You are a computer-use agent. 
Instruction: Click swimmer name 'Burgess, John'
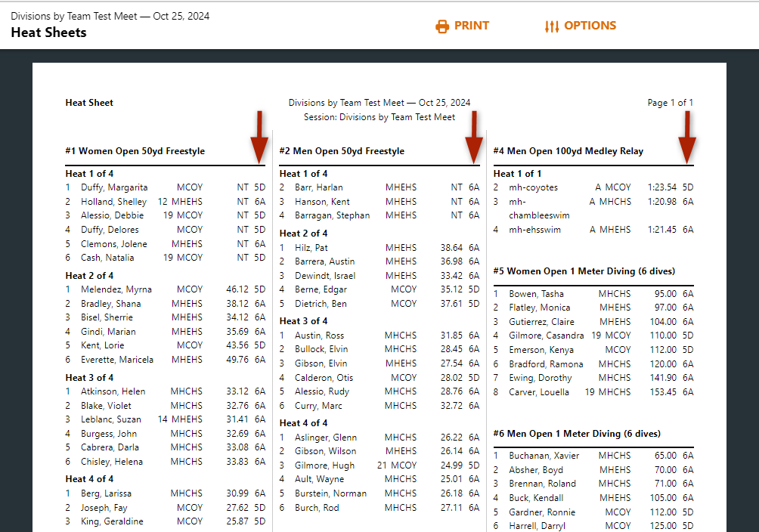[x=109, y=434]
